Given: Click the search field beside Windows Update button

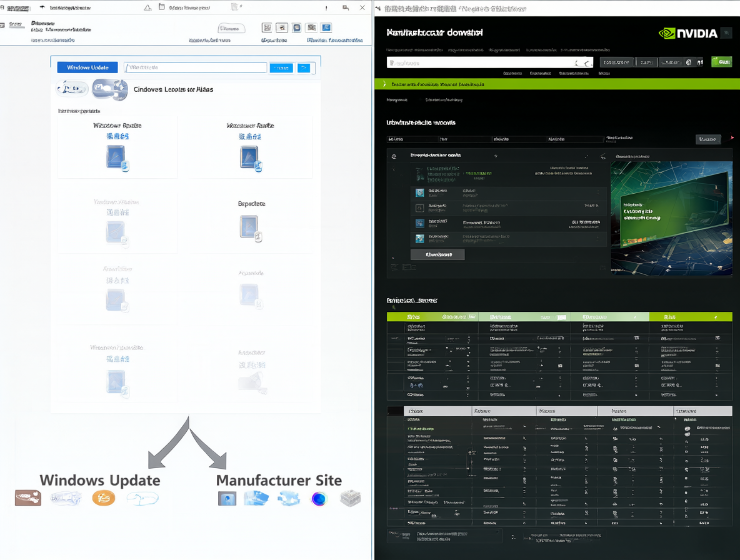Looking at the screenshot, I should coord(196,67).
